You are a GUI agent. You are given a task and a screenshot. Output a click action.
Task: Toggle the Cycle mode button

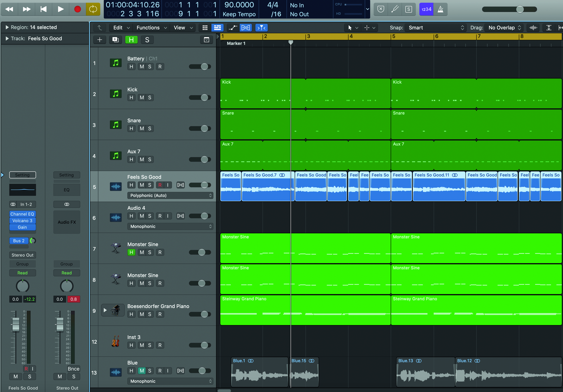point(93,9)
